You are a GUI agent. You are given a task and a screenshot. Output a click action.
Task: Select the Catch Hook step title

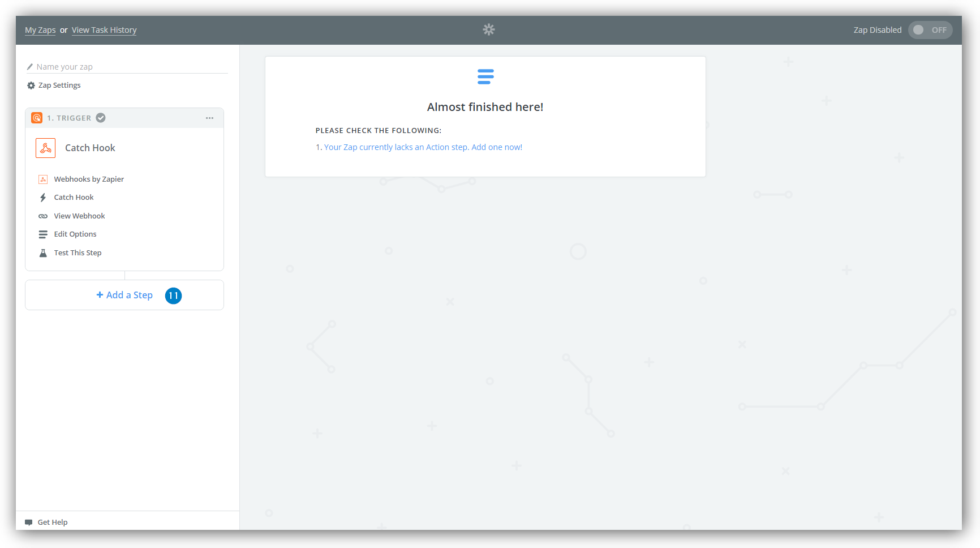90,148
